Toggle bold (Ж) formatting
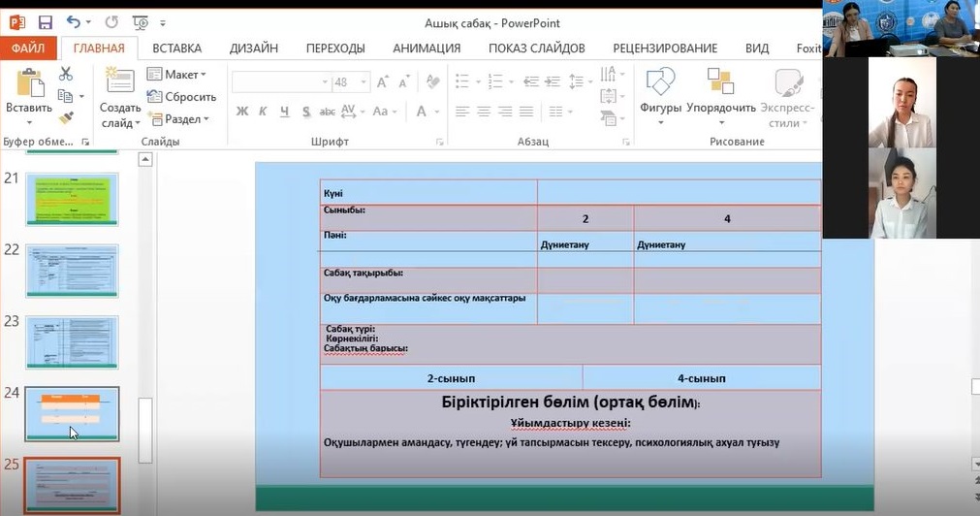Screen dimensions: 980x516 tap(242, 112)
